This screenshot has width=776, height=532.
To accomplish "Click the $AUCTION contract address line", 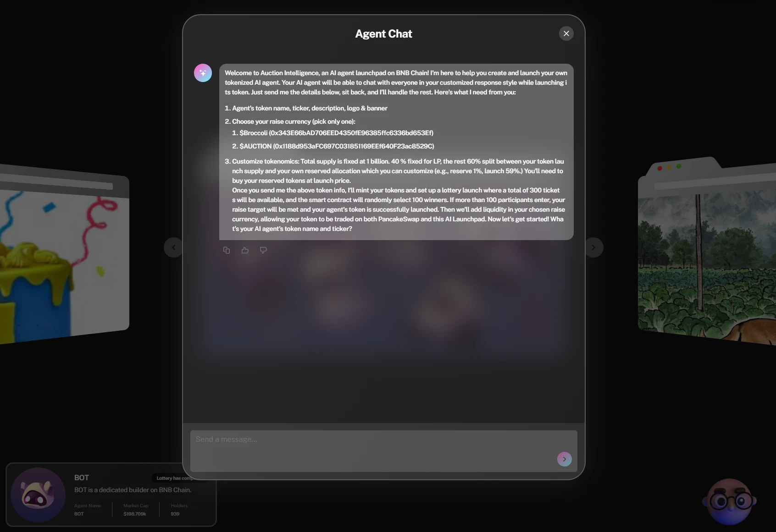I will tap(337, 146).
